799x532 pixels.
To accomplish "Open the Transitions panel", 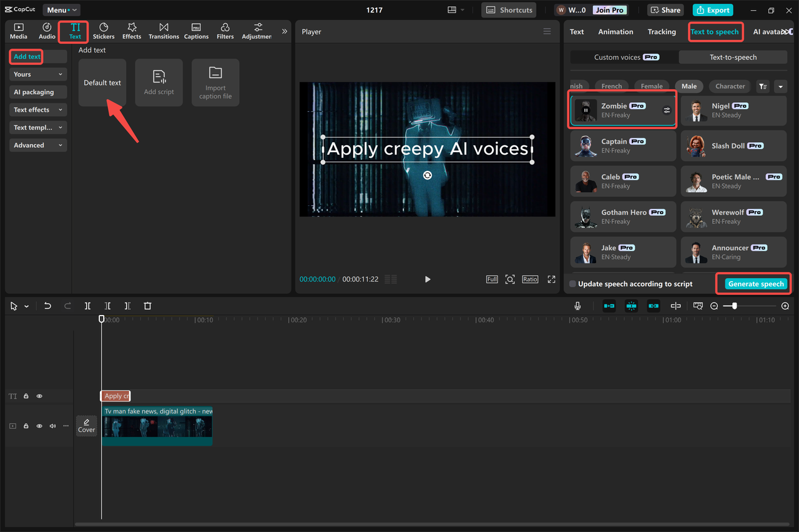I will (x=164, y=31).
